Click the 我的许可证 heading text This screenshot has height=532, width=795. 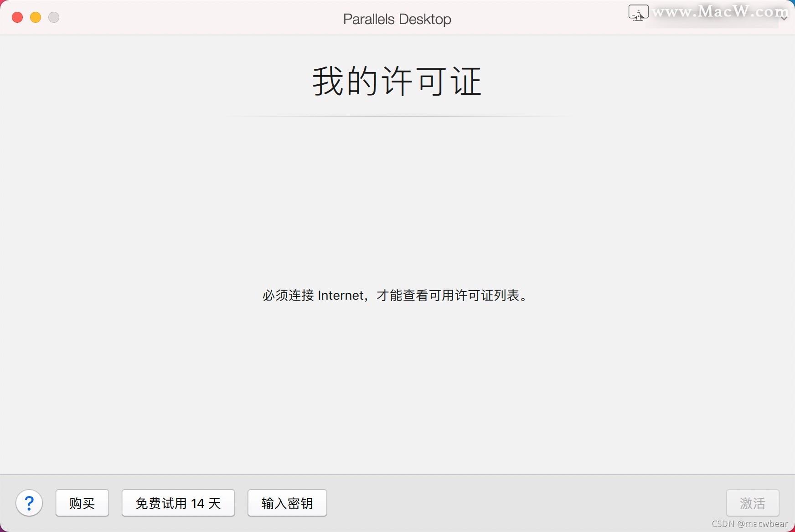click(397, 81)
